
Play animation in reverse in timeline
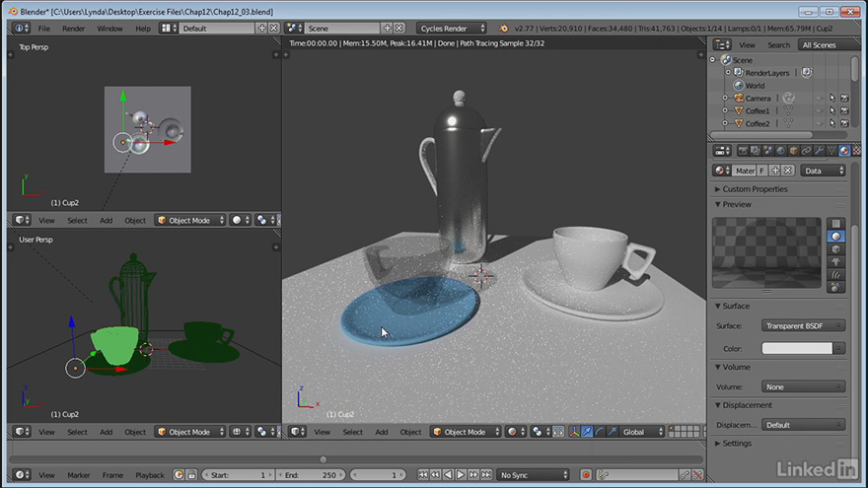(448, 475)
